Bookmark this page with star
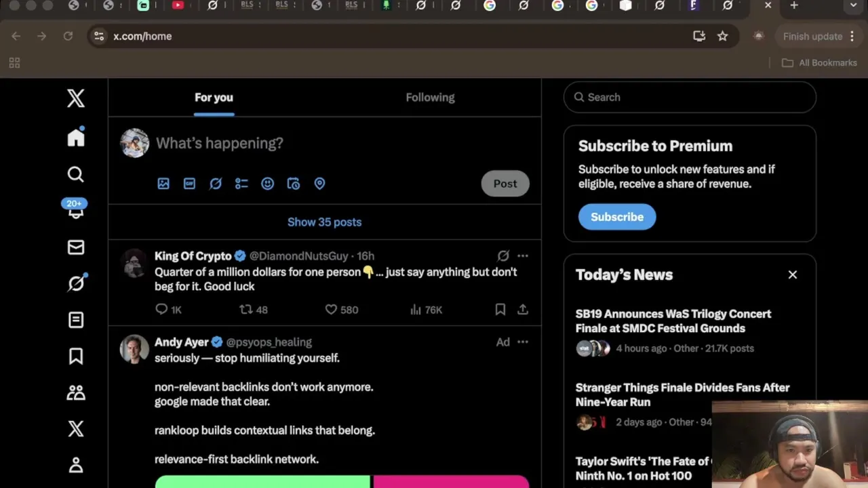 (723, 36)
